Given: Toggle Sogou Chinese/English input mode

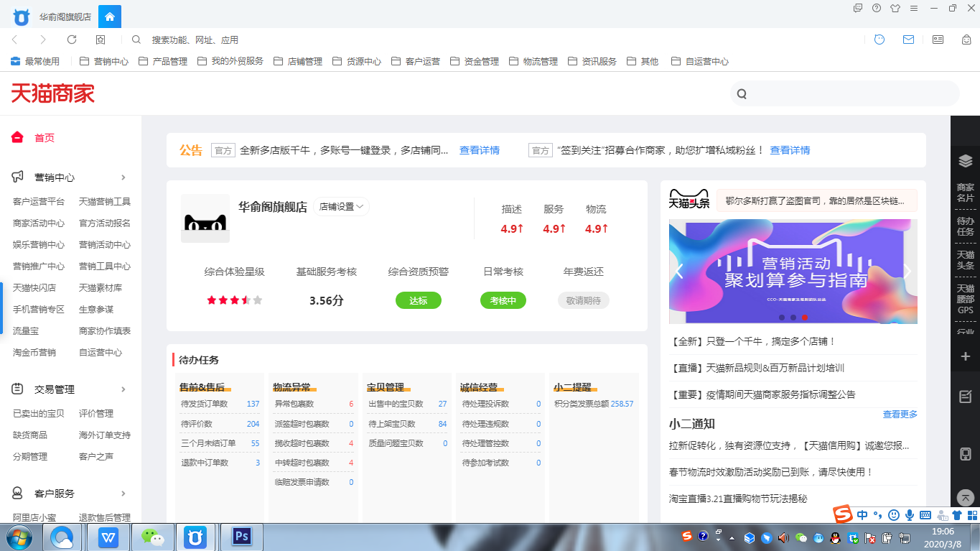Looking at the screenshot, I should point(862,514).
